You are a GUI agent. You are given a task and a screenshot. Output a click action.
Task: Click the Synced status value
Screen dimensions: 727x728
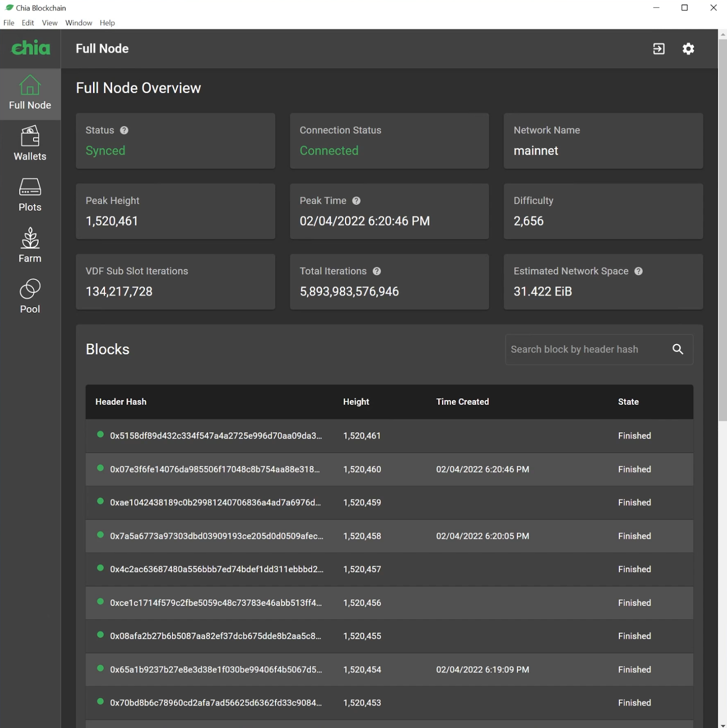pos(106,151)
